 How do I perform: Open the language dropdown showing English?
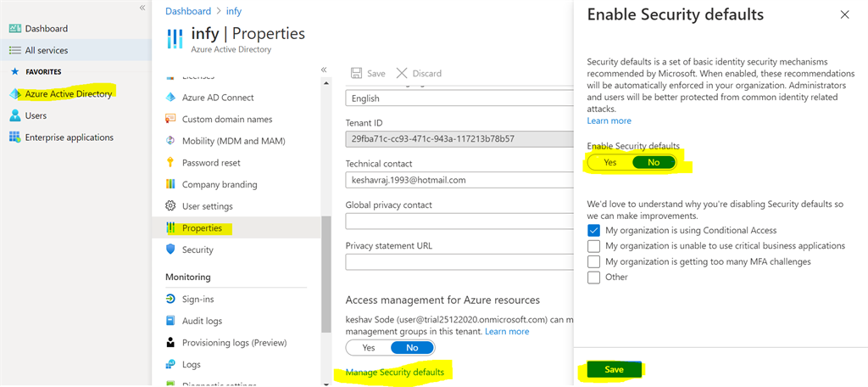(459, 98)
